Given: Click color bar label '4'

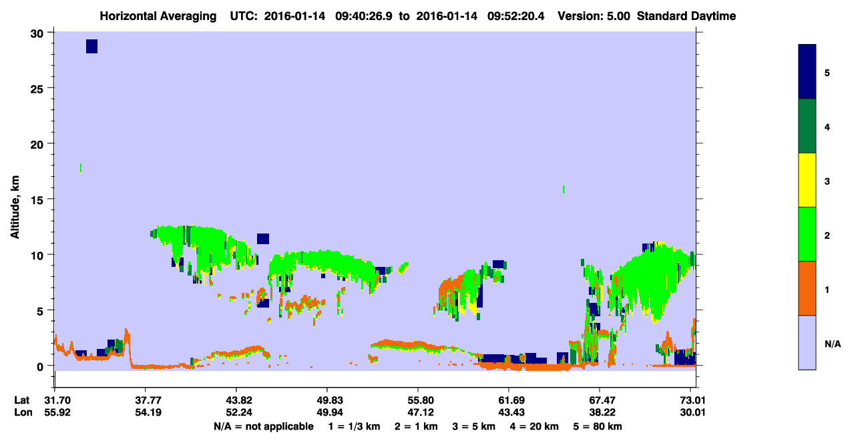Looking at the screenshot, I should (827, 126).
